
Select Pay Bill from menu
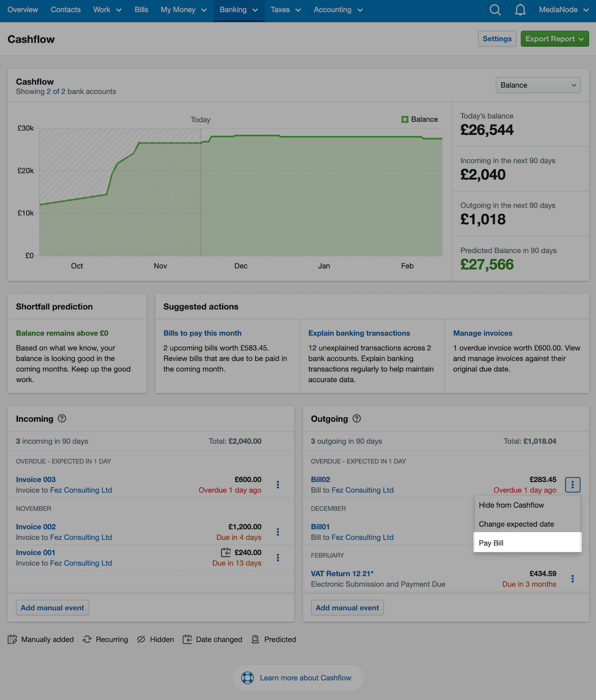527,543
